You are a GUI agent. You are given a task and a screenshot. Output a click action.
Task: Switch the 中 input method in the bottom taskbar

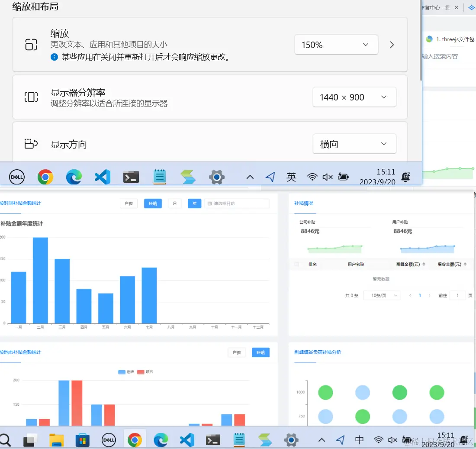pyautogui.click(x=360, y=439)
